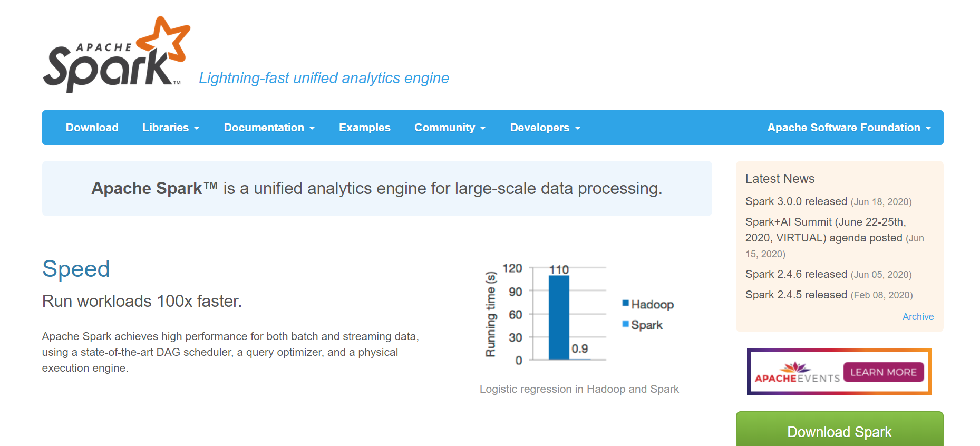
Task: Visit the news Archive link
Action: (x=918, y=317)
